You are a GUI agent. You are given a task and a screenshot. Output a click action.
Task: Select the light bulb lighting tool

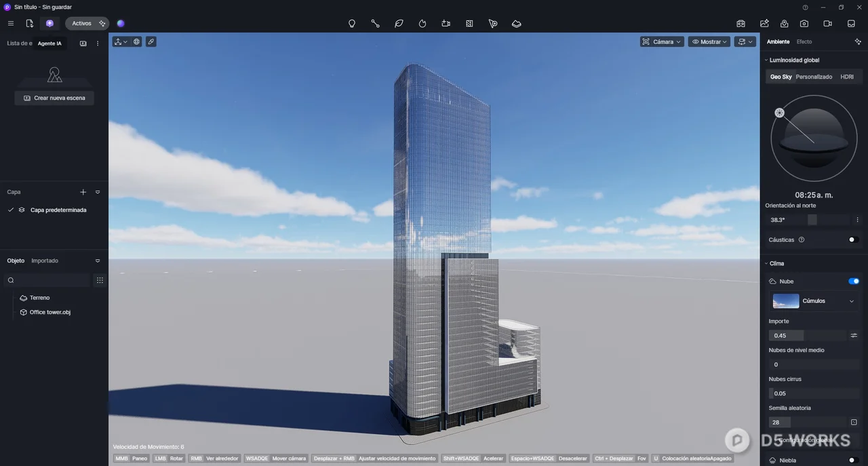tap(352, 23)
